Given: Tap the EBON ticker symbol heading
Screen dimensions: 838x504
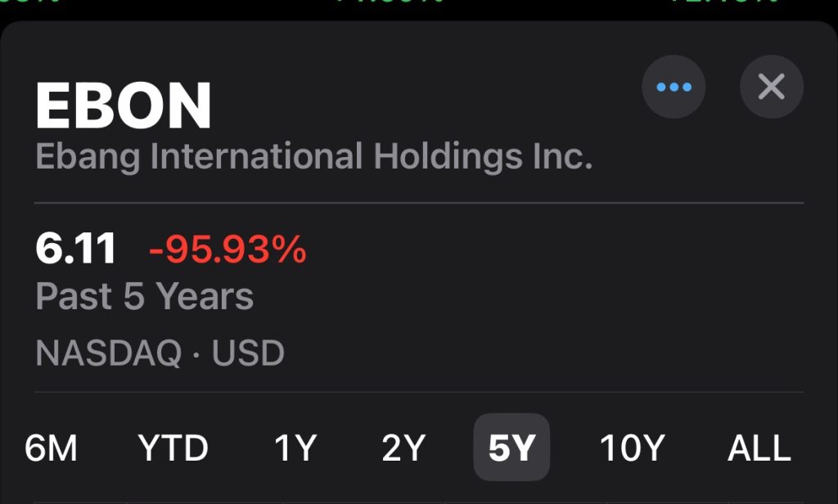Looking at the screenshot, I should (x=124, y=106).
